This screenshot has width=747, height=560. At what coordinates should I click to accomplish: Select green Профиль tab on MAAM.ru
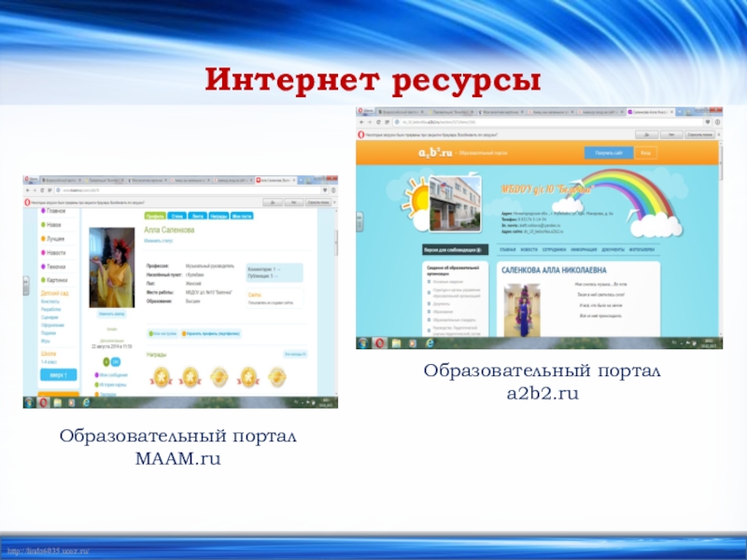(155, 217)
